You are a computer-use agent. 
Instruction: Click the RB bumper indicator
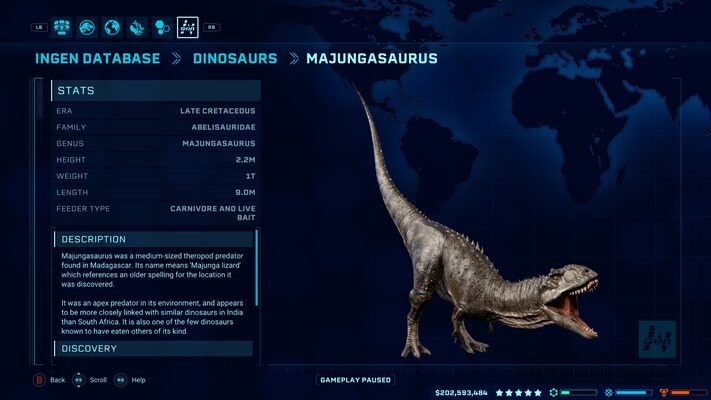(211, 27)
